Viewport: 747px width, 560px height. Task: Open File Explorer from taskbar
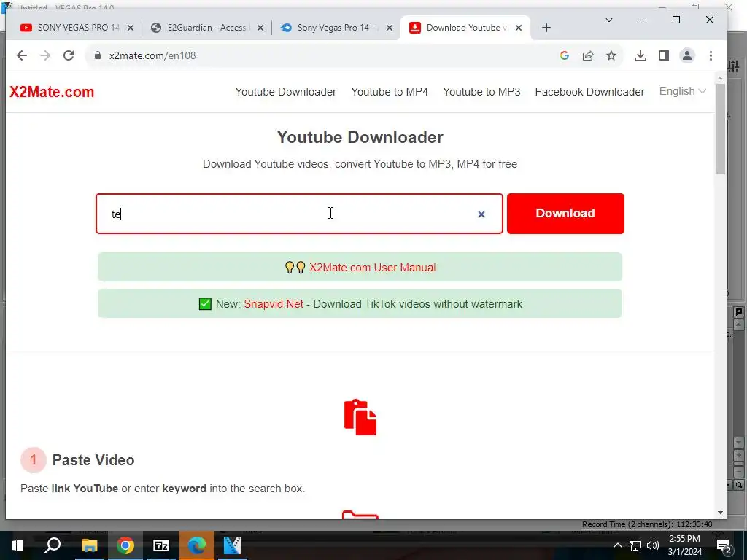(x=89, y=545)
